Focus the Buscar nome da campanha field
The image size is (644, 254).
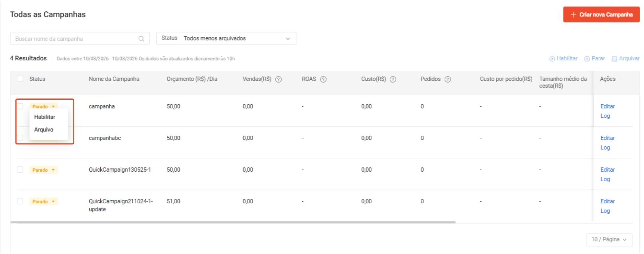pos(74,39)
